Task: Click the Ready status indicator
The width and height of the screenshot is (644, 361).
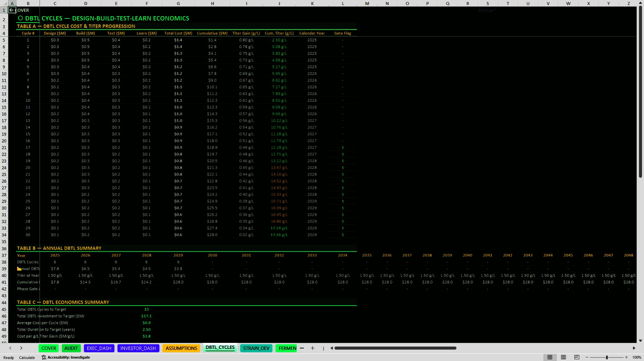Action: point(8,358)
